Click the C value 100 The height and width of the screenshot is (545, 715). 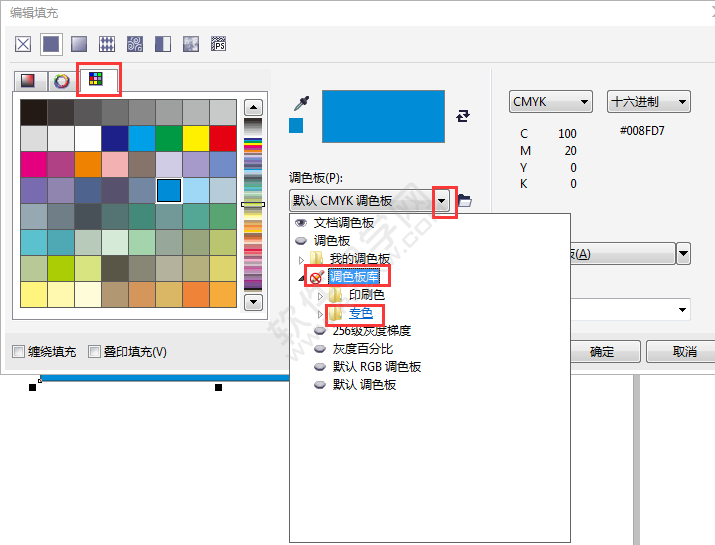pos(567,134)
